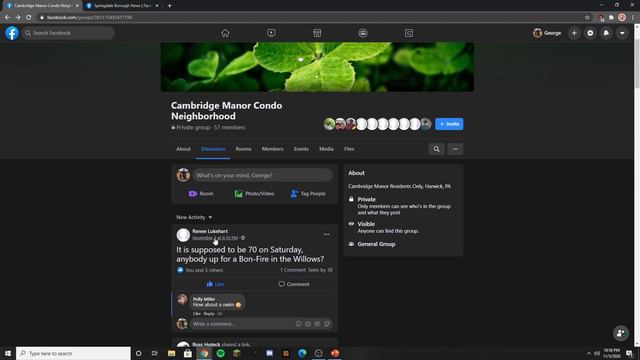
Task: Choose Tag People in composer
Action: tap(308, 193)
